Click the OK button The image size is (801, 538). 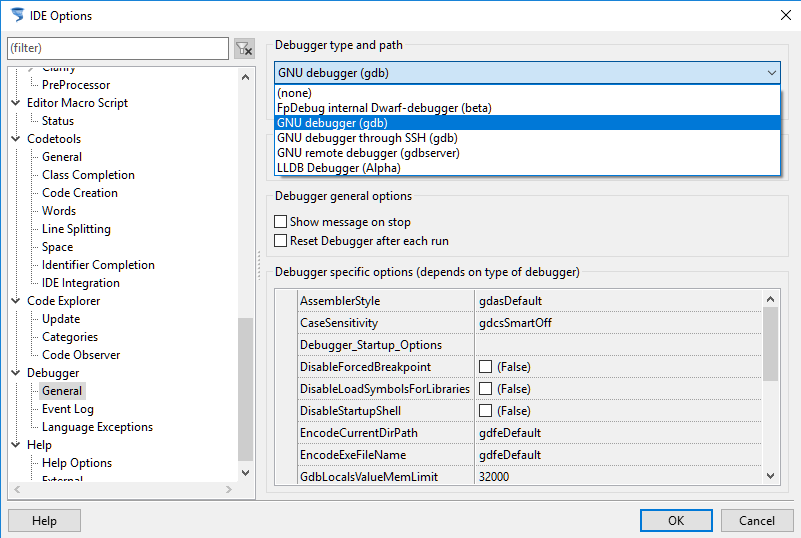pos(676,521)
